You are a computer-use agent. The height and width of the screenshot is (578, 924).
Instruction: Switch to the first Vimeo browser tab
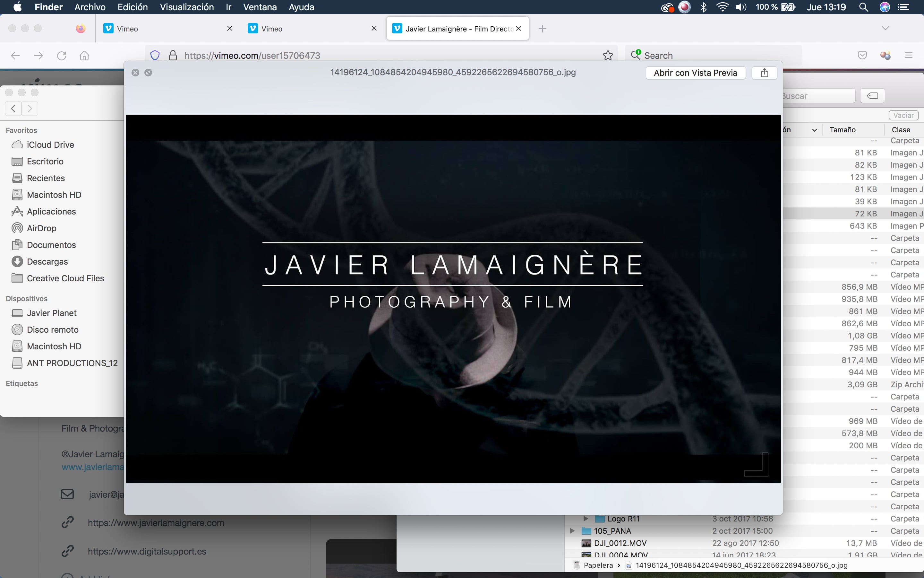168,29
